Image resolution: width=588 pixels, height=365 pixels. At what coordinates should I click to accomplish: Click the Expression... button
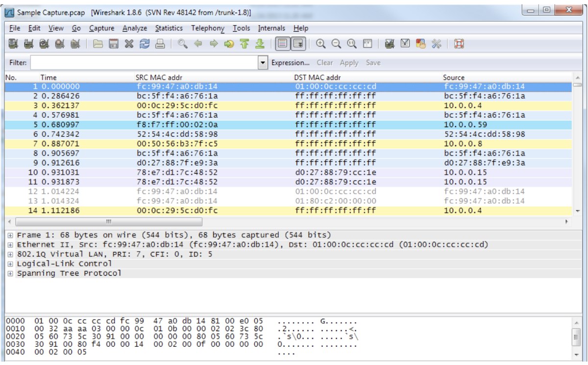point(291,63)
